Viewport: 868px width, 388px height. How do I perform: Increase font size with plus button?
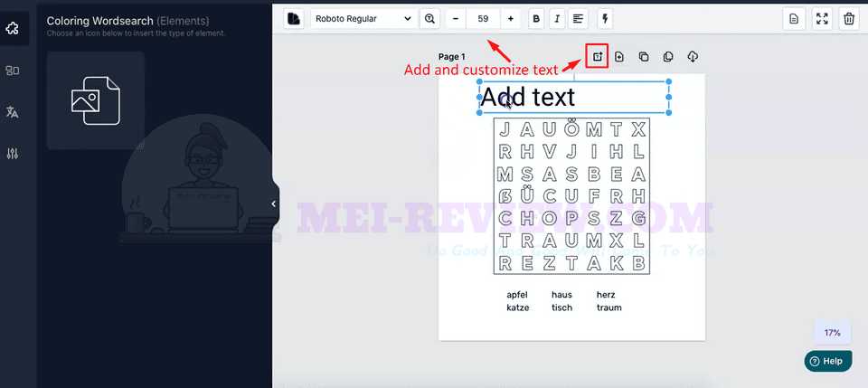(510, 19)
